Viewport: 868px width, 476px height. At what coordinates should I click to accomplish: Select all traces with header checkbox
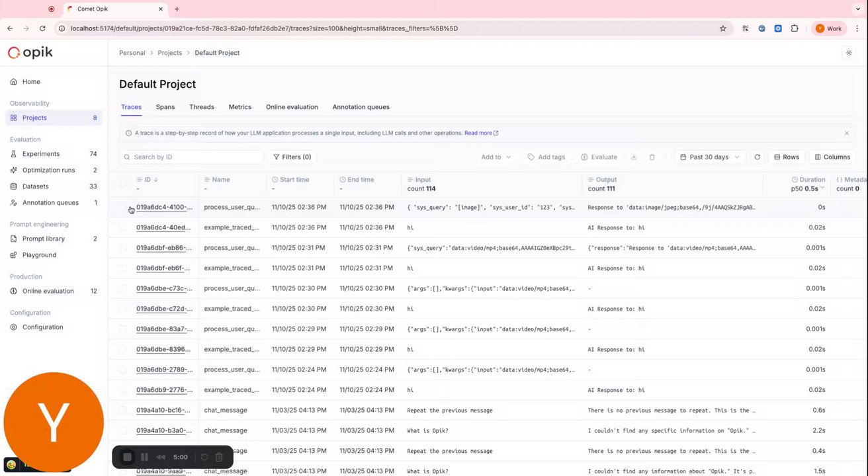click(x=122, y=184)
